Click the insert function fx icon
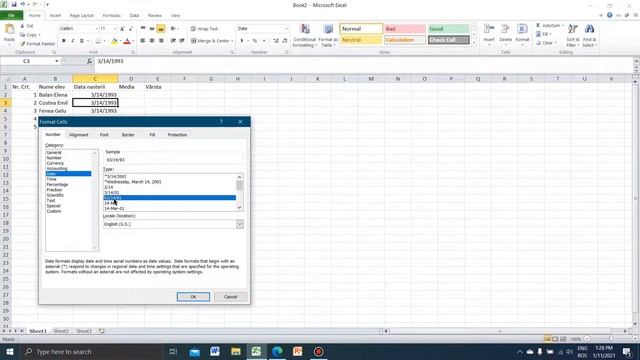Image resolution: width=640 pixels, height=360 pixels. point(89,61)
